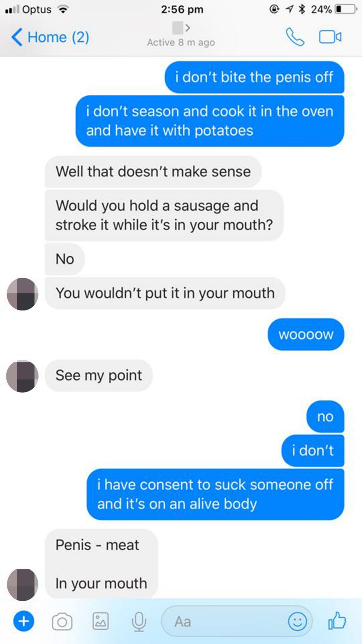Tap the "i don't" blue message bubble
Viewport: 362px width, 644px height.
tap(313, 451)
